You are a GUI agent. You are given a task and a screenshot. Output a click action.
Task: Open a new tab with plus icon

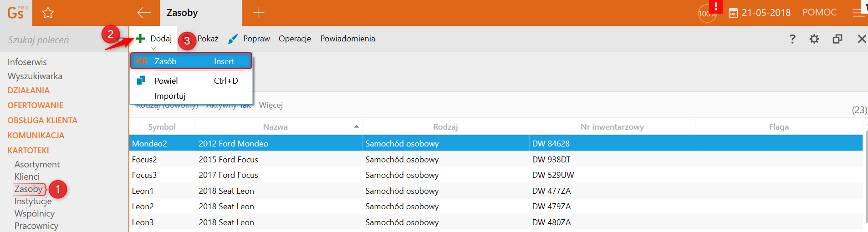point(259,13)
